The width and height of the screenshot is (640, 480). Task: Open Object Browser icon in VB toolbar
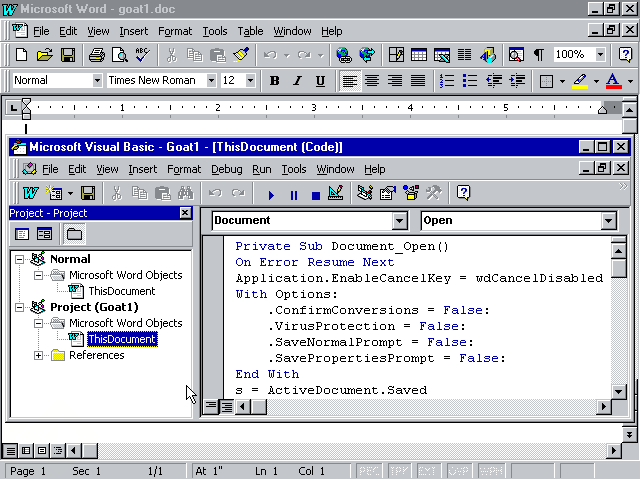click(411, 193)
